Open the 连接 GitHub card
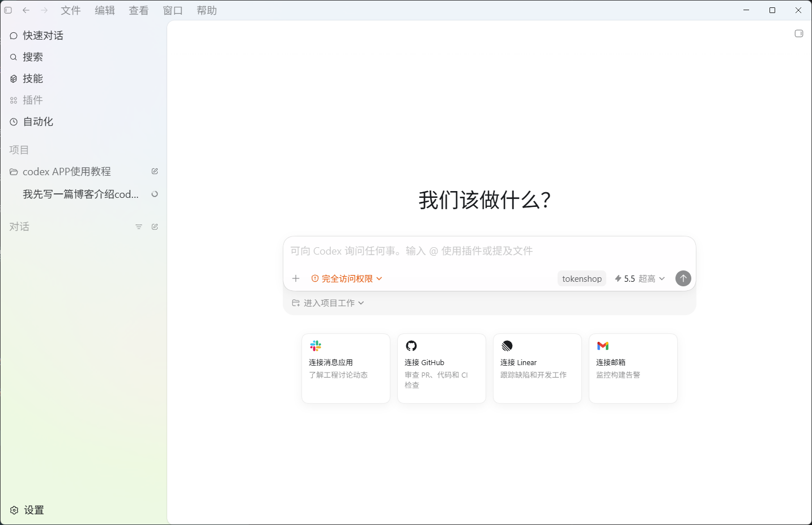This screenshot has height=525, width=812. (441, 369)
